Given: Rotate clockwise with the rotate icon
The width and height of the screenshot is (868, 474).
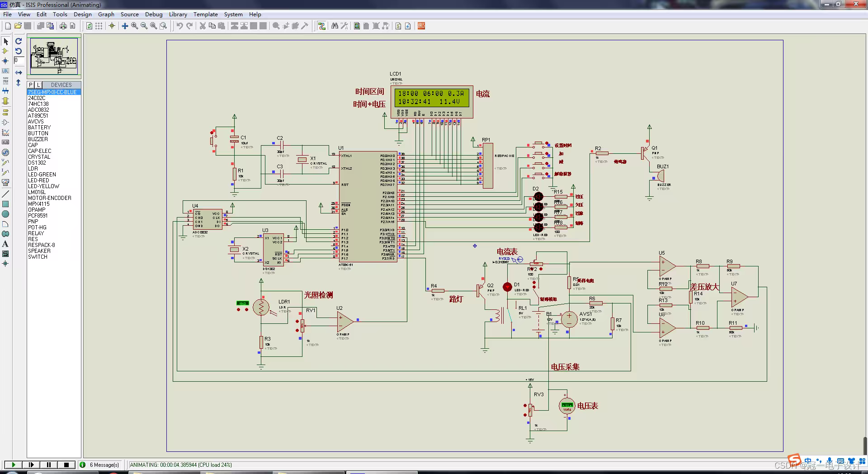Looking at the screenshot, I should click(x=19, y=41).
